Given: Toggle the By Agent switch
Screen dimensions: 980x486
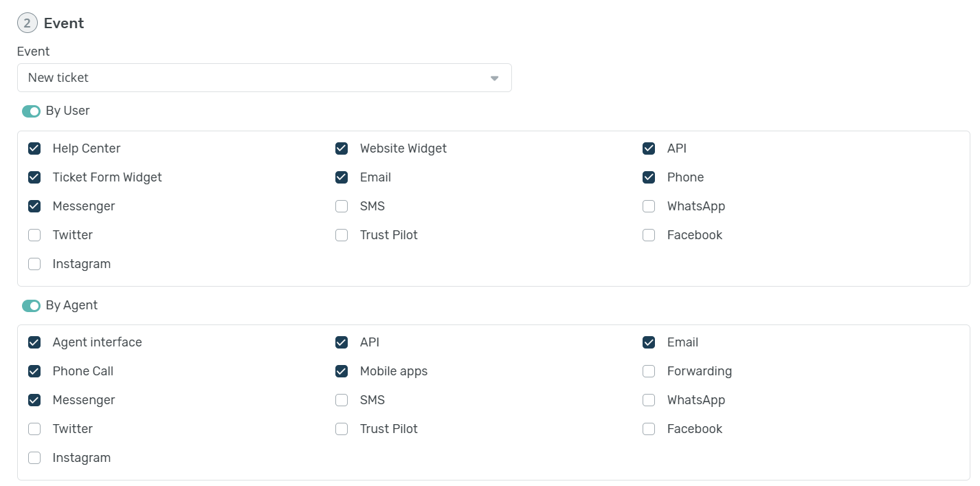Looking at the screenshot, I should click(x=32, y=306).
